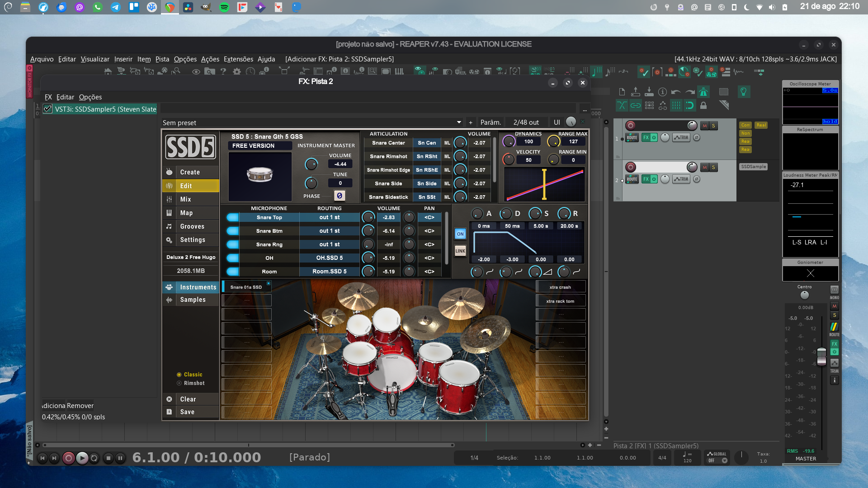Select the Rimshot radio option
This screenshot has height=488, width=868.
(179, 383)
